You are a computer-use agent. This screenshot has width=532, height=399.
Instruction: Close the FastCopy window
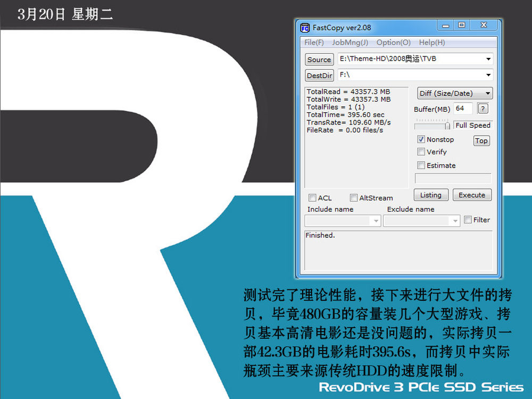click(484, 25)
